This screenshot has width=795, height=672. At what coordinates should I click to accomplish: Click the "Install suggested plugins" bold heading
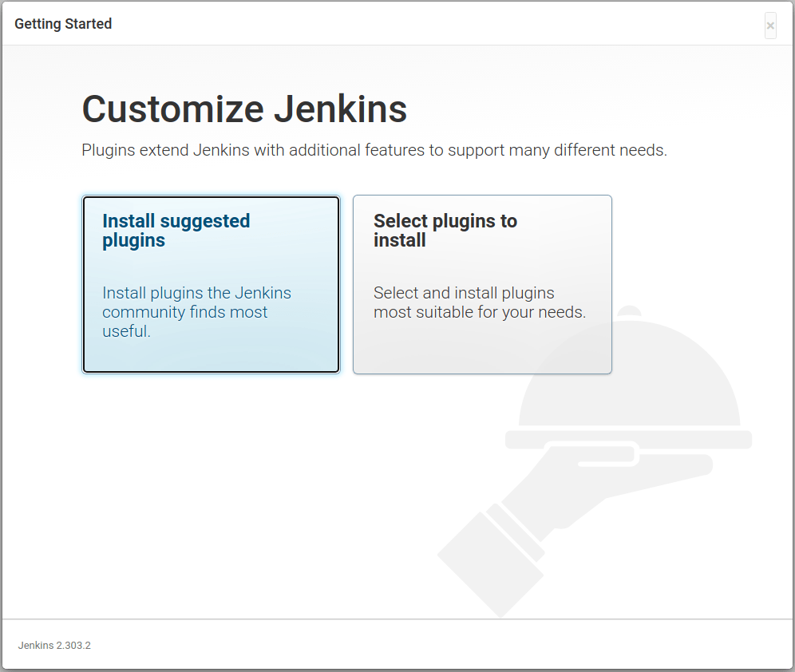[176, 231]
